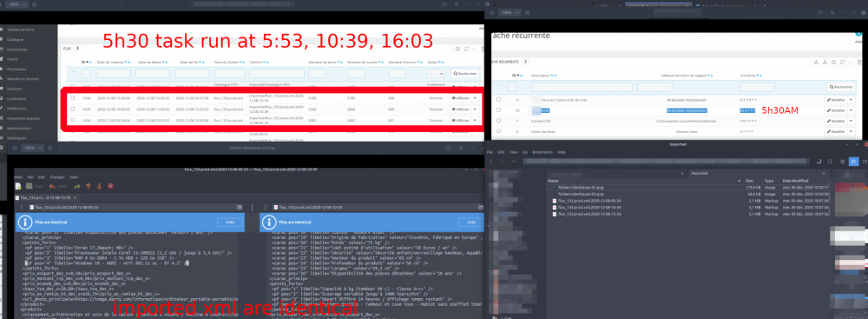The width and height of the screenshot is (868, 319).
Task: Click the search icon in Imported file manager
Action: click(x=830, y=162)
